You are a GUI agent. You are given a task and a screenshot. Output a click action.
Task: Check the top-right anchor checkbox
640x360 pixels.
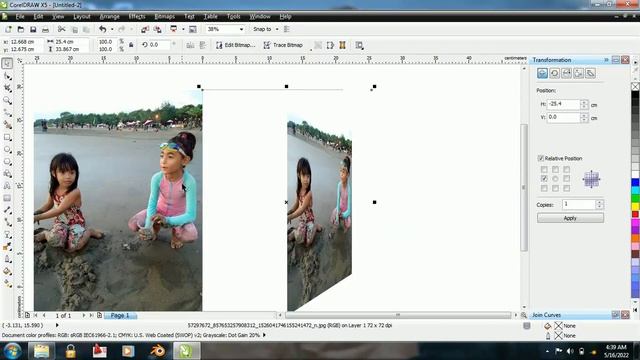coord(567,169)
